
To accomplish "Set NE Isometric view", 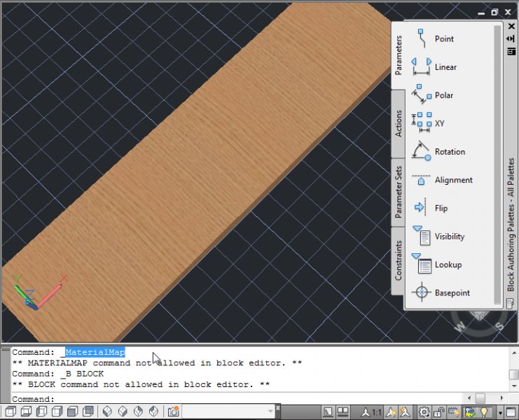I will pyautogui.click(x=139, y=412).
